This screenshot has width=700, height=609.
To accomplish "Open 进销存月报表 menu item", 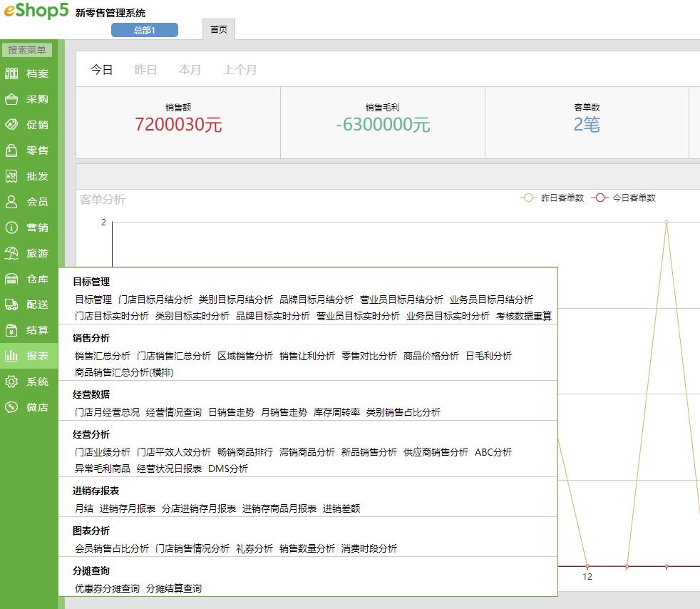I will click(128, 508).
